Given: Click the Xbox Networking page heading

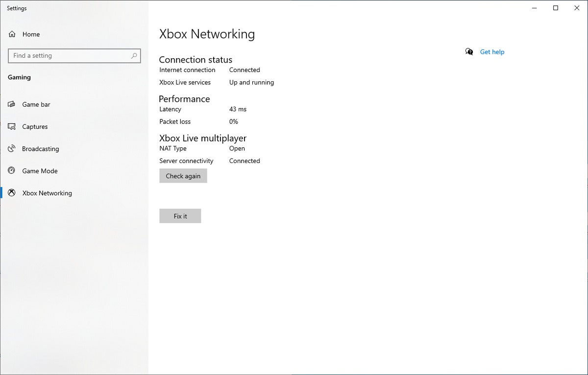Looking at the screenshot, I should (x=207, y=34).
